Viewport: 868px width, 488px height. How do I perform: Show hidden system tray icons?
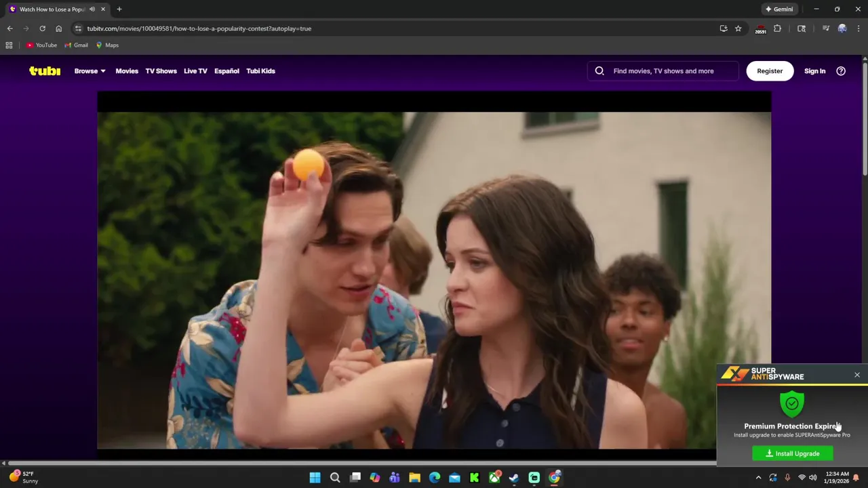759,478
